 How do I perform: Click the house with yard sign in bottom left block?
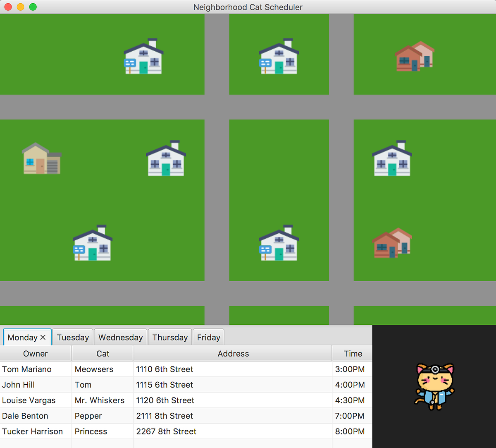pos(92,244)
